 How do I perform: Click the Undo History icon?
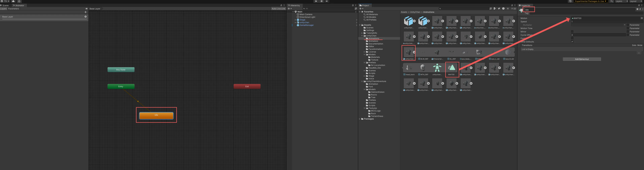point(570,1)
